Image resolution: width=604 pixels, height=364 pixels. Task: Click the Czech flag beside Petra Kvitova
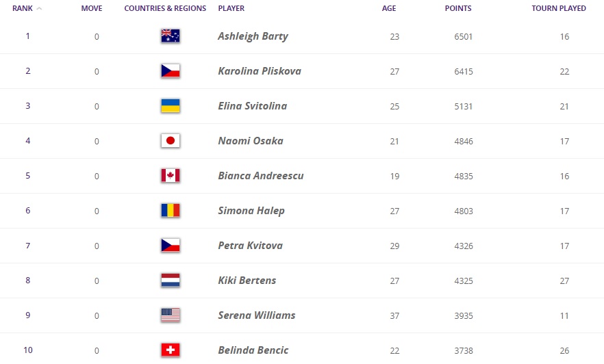coord(171,246)
